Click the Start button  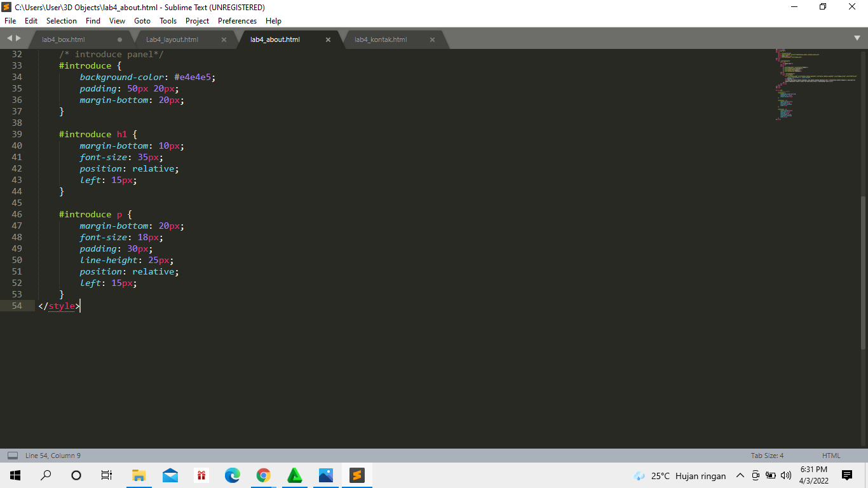[x=15, y=475]
